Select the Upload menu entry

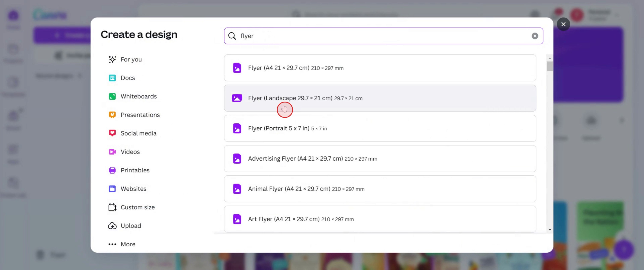click(131, 226)
